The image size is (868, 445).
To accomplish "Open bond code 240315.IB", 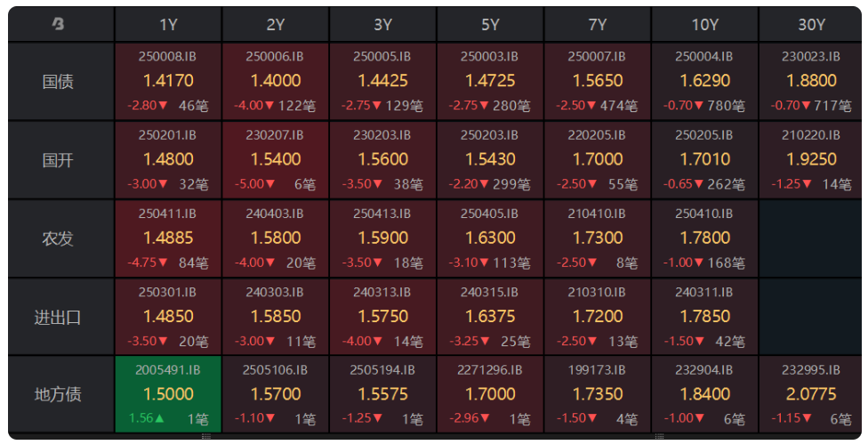I will click(x=489, y=292).
